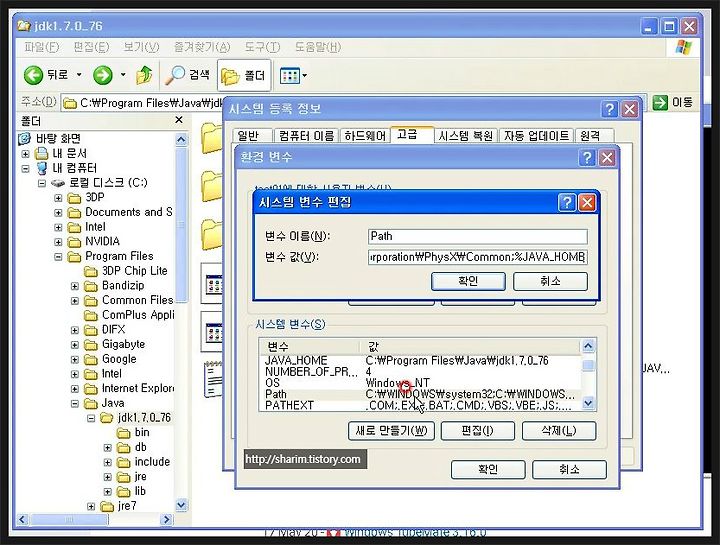Click help ? button in 시스템 변수 편집 title bar

[x=567, y=202]
